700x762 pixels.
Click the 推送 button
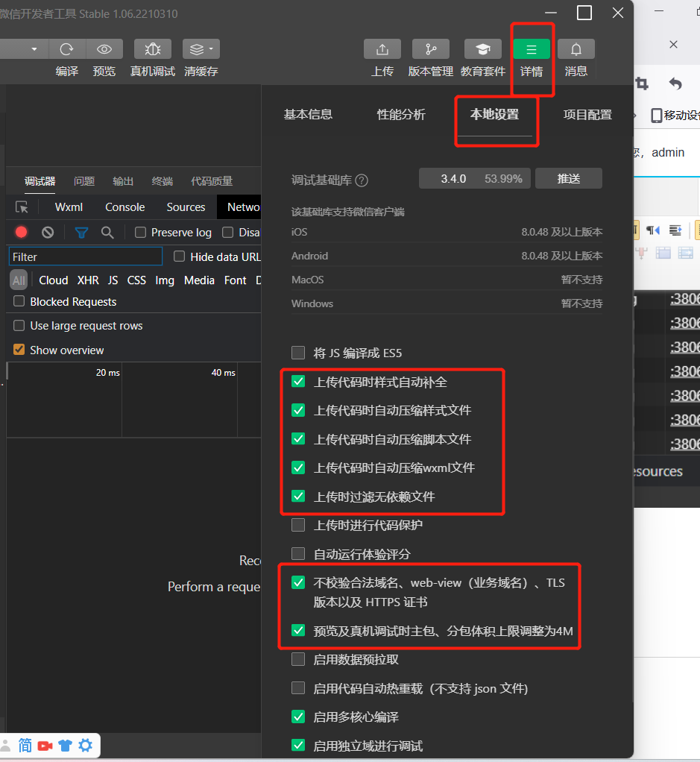[x=569, y=178]
